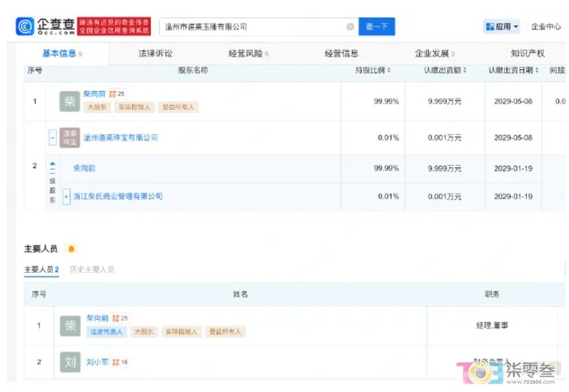Switch to the 历史主要人员 tab
569x392 pixels.
[x=92, y=270]
